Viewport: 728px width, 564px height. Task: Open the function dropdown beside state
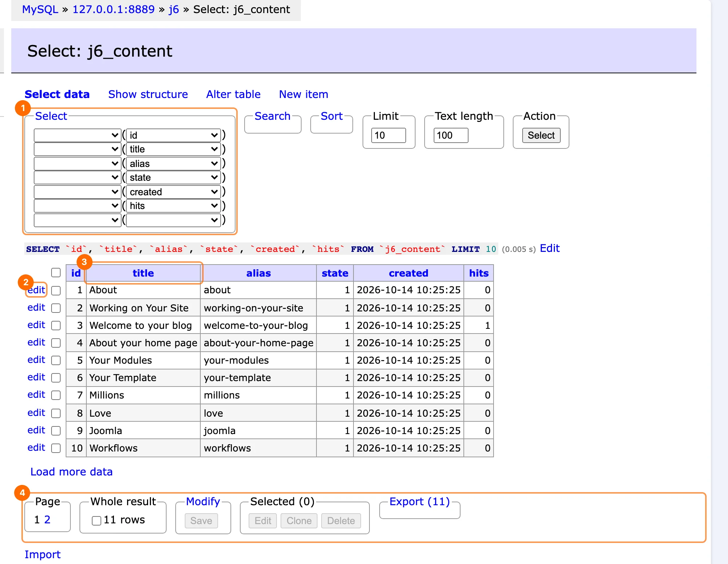[x=77, y=177]
